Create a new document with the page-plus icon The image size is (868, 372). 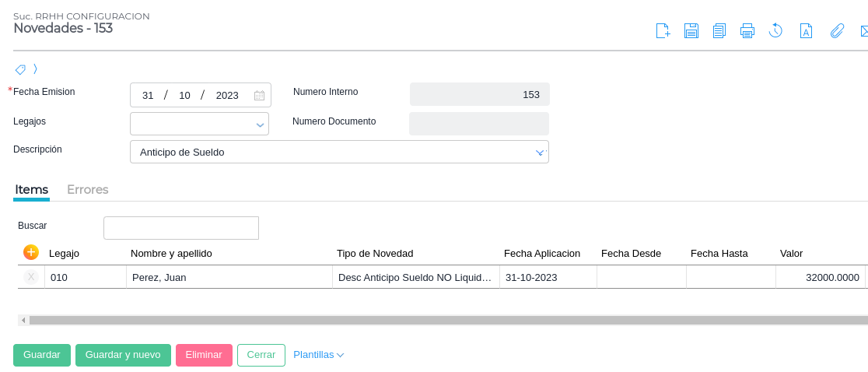[663, 31]
